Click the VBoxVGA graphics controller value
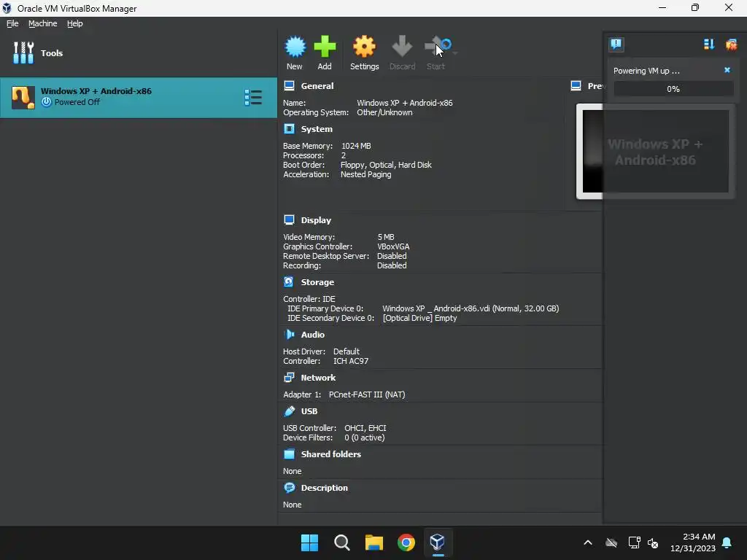This screenshot has height=560, width=747. [x=393, y=246]
